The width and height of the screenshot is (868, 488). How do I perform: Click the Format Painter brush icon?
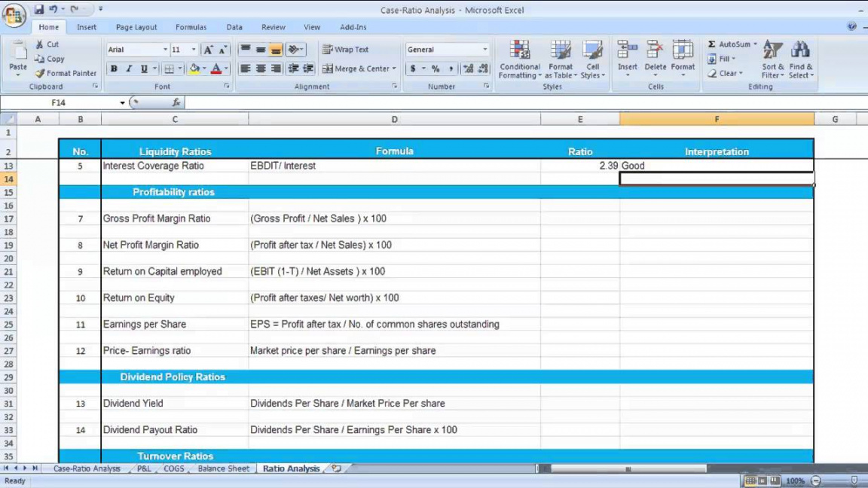(x=40, y=74)
